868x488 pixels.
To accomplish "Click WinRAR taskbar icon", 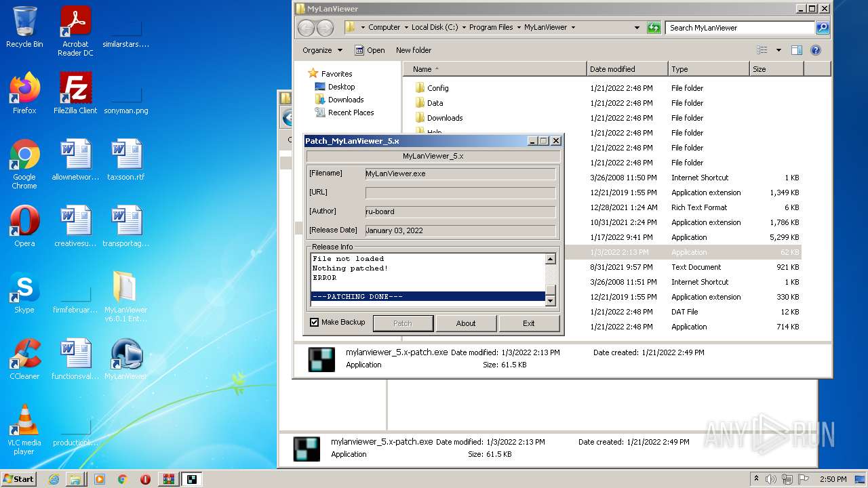I will pos(168,479).
